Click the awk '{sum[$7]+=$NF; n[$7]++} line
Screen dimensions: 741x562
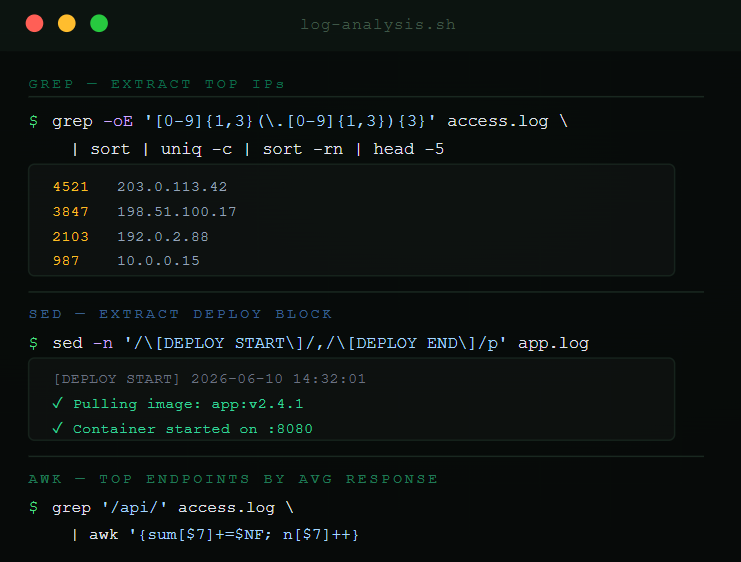pyautogui.click(x=215, y=535)
